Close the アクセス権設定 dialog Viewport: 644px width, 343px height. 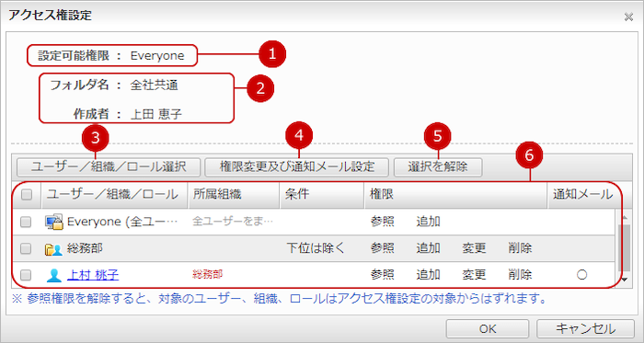[628, 17]
